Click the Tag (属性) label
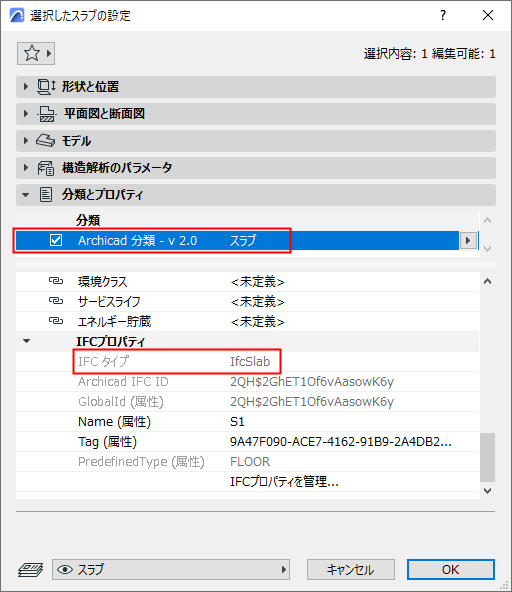Screen dimensions: 512x592 tap(108, 442)
